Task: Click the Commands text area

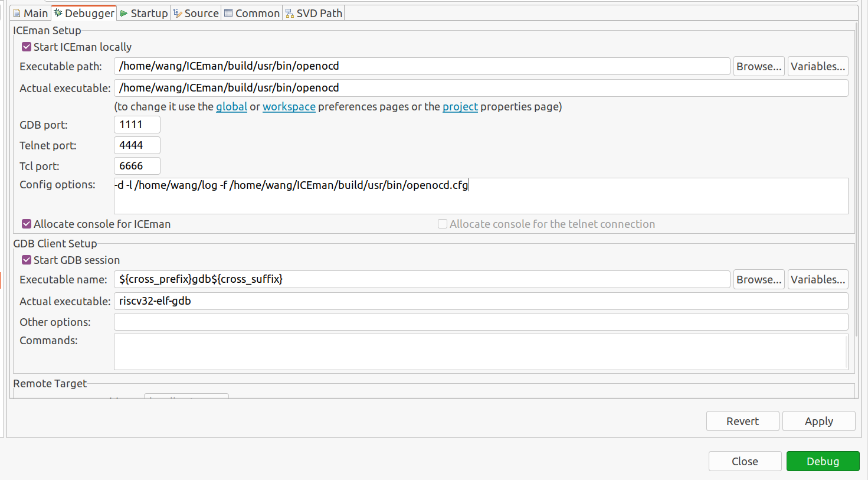Action: pos(481,352)
